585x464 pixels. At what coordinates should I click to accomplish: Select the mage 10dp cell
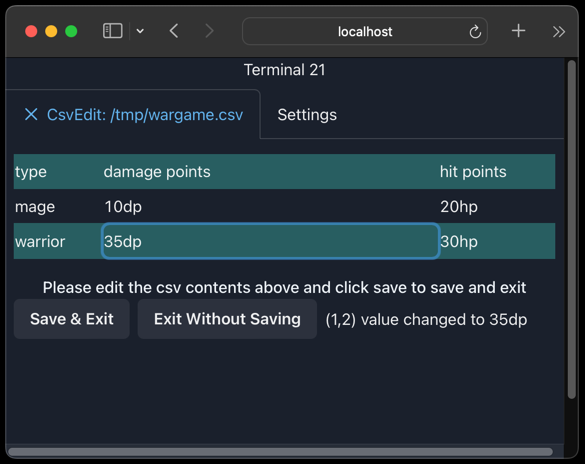click(x=270, y=206)
